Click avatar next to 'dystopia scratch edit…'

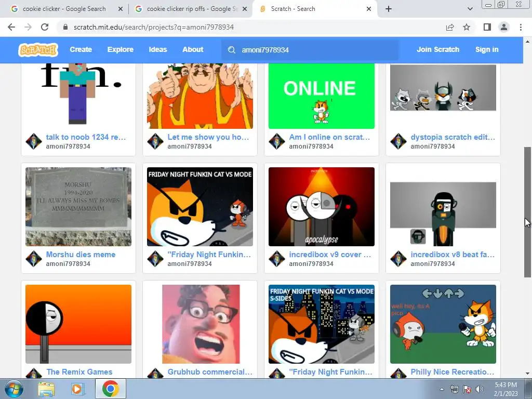[x=398, y=141]
